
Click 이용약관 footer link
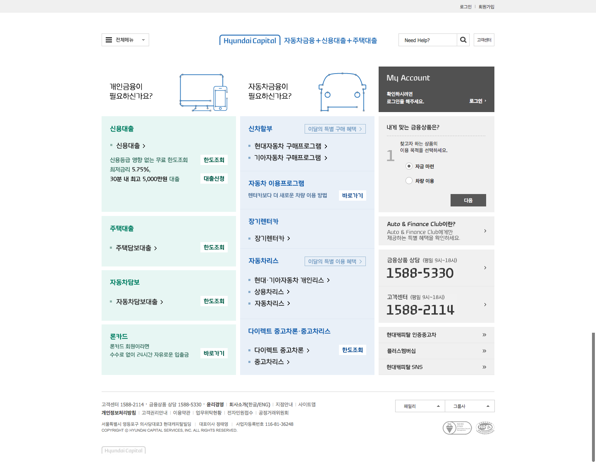181,413
